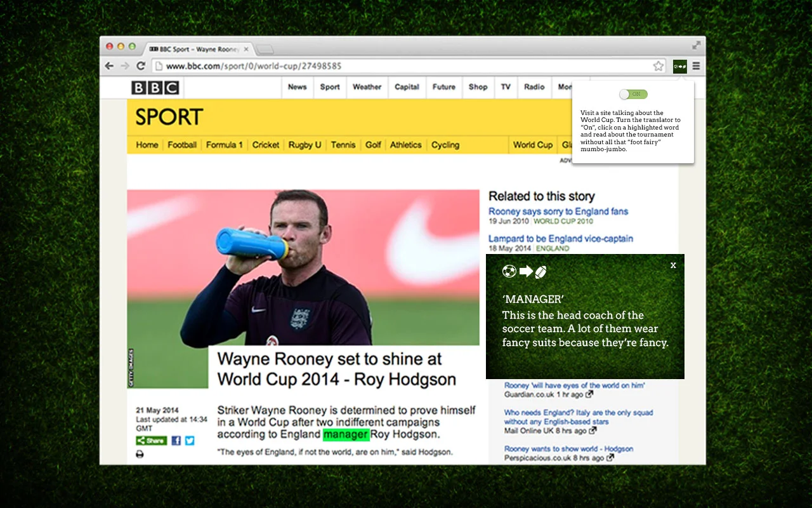Click highlighted word 'manager' in article
The image size is (812, 508).
pos(346,435)
